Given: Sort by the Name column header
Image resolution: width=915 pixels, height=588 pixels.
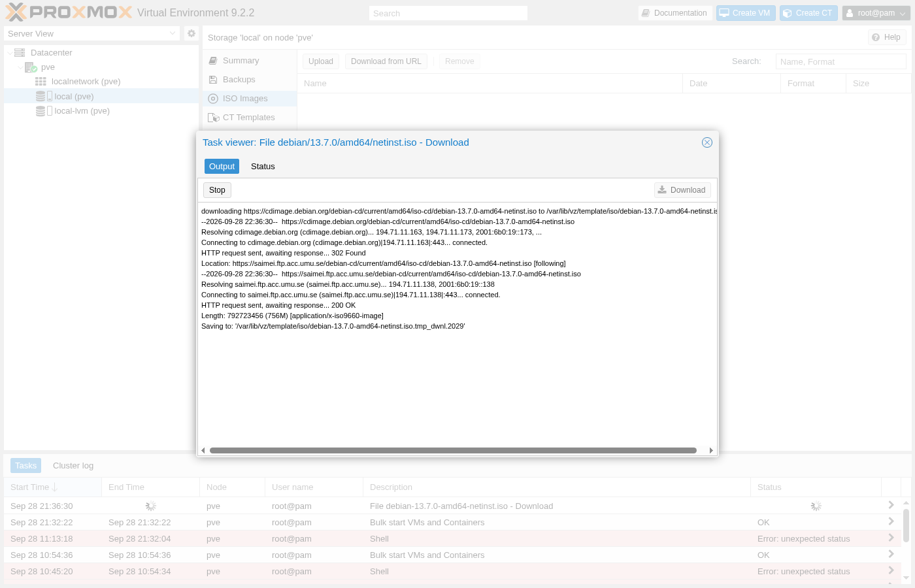Looking at the screenshot, I should (x=490, y=84).
